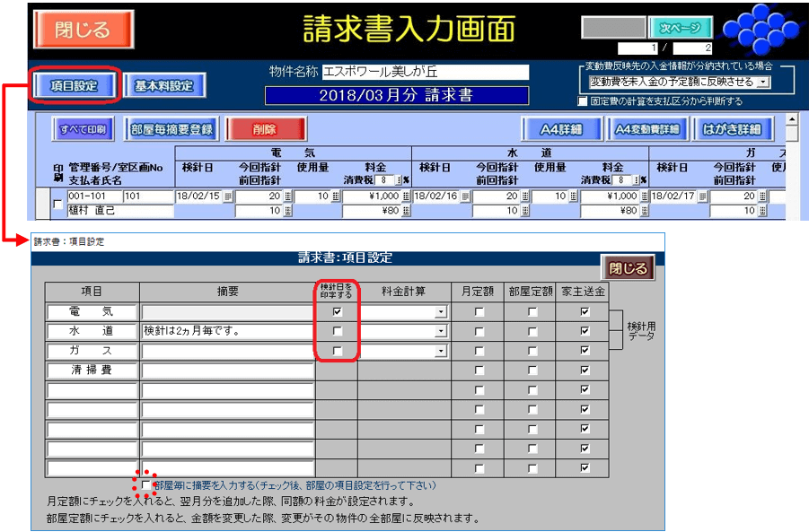Screen dimensions: 809x532
Task: Click icon beside water 料金 ¥1,000 field
Action: tap(643, 196)
